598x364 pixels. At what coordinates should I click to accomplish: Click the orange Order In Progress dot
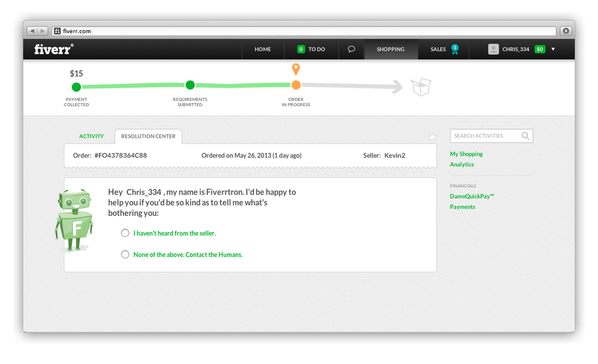click(296, 85)
